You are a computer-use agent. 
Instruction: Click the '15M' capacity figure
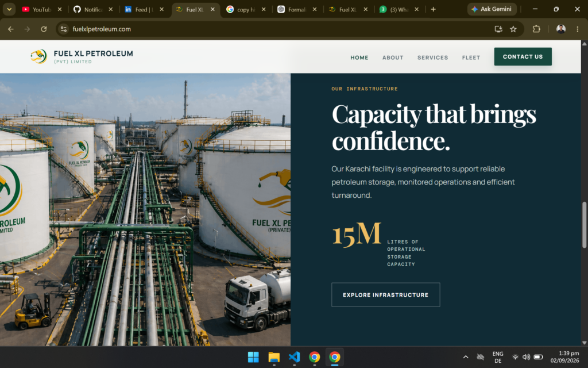(357, 234)
